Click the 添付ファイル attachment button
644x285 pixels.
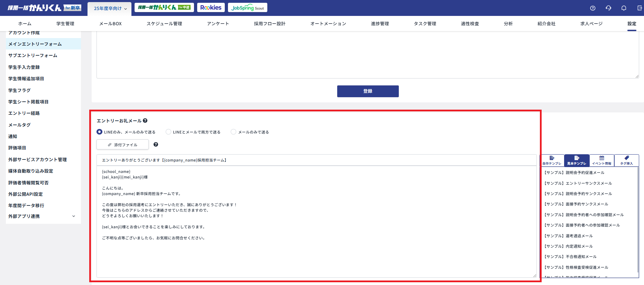(x=122, y=145)
